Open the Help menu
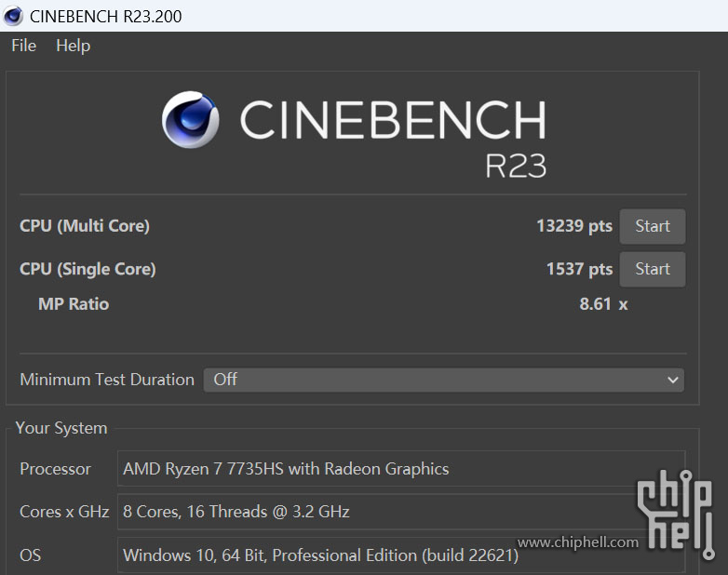This screenshot has width=728, height=575. click(73, 46)
